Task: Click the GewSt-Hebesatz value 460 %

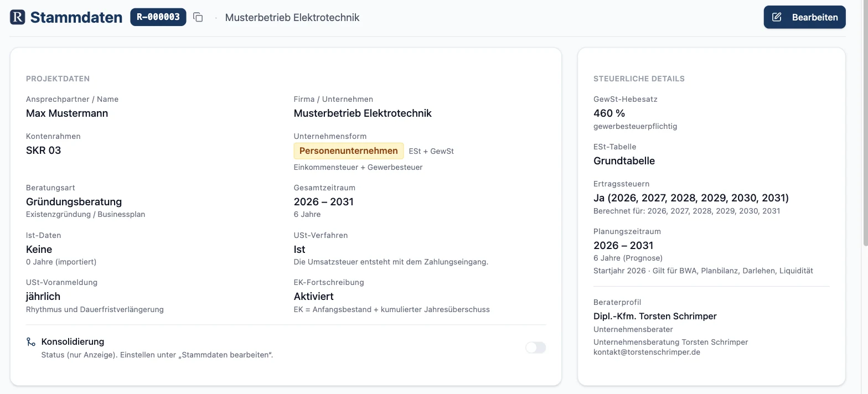Action: 609,113
